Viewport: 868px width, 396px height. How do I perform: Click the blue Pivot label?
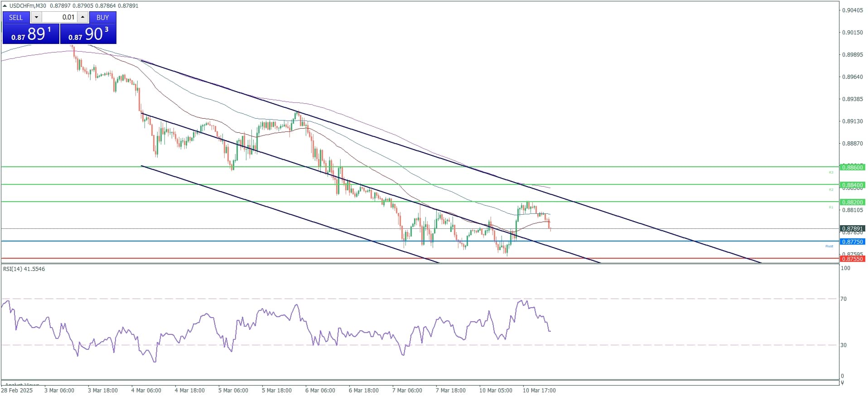tap(829, 246)
